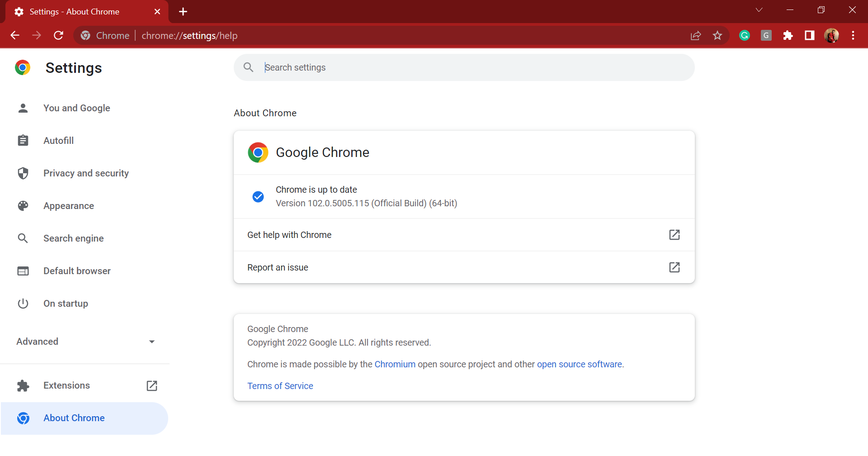Open external link icon for Report an issue
The image size is (868, 456).
click(675, 267)
